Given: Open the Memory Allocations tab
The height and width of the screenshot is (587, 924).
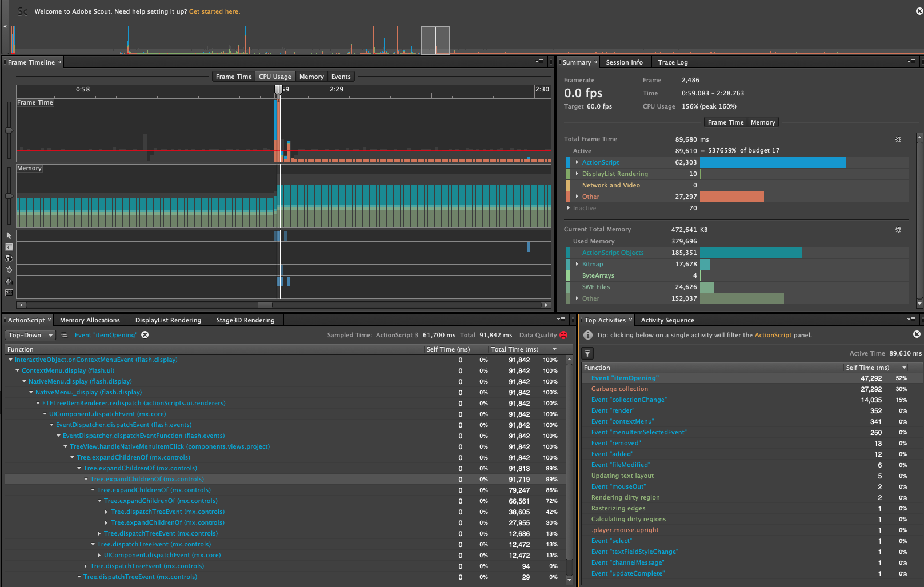Looking at the screenshot, I should (x=90, y=320).
